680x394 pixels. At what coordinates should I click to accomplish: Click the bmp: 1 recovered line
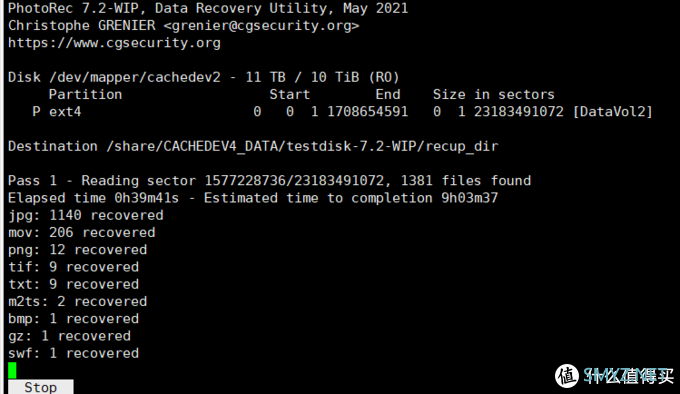(74, 319)
